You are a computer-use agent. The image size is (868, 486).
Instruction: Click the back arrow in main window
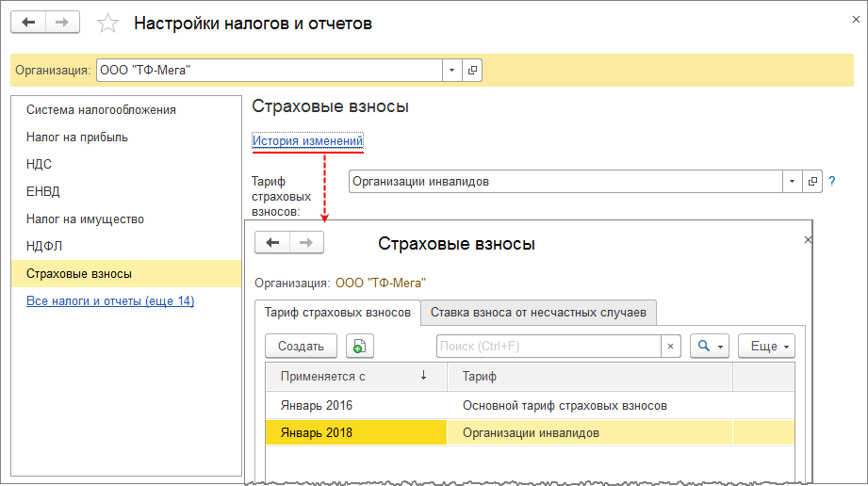point(28,23)
